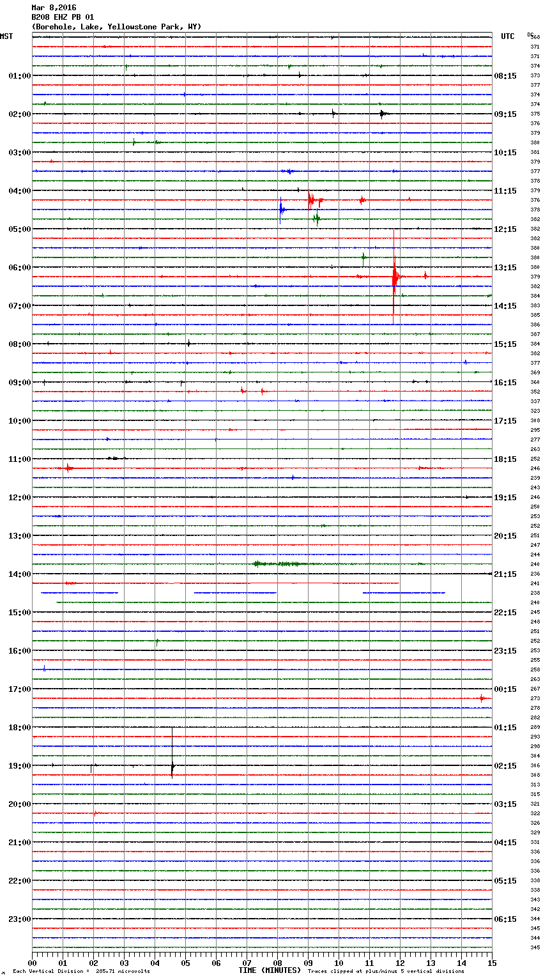The image size is (543, 980).
Task: Click the "00:15" UTC time label
Action: [x=505, y=689]
